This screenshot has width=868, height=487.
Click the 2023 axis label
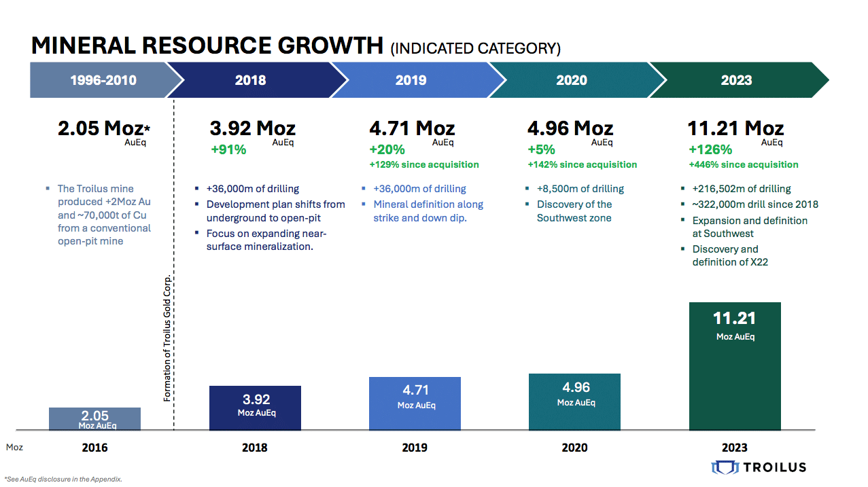pos(735,448)
